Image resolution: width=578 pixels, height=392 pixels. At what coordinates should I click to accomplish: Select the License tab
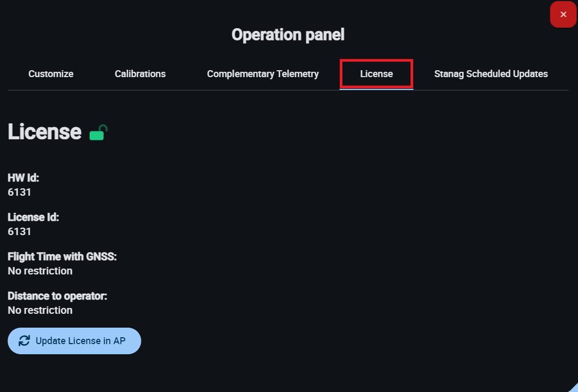coord(376,74)
